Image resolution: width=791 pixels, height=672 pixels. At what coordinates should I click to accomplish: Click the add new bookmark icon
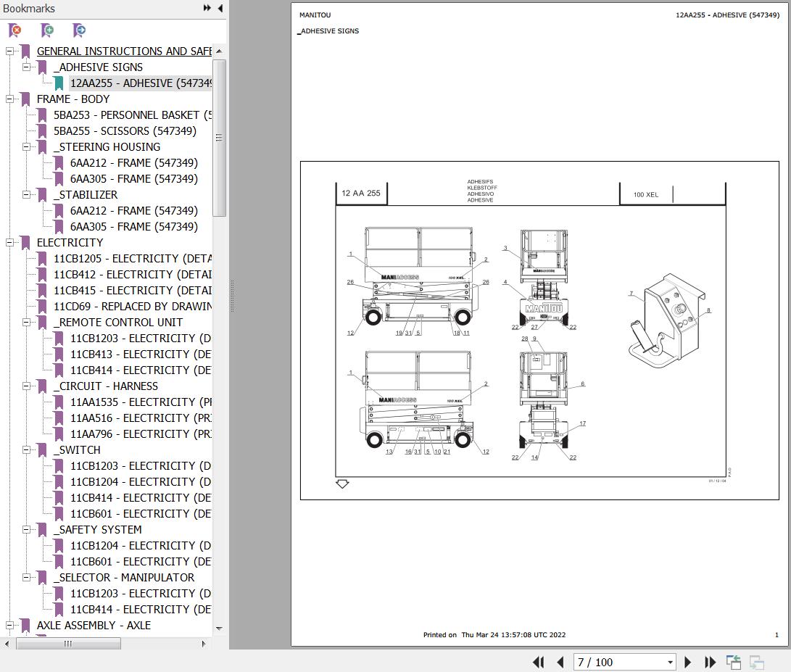click(47, 30)
